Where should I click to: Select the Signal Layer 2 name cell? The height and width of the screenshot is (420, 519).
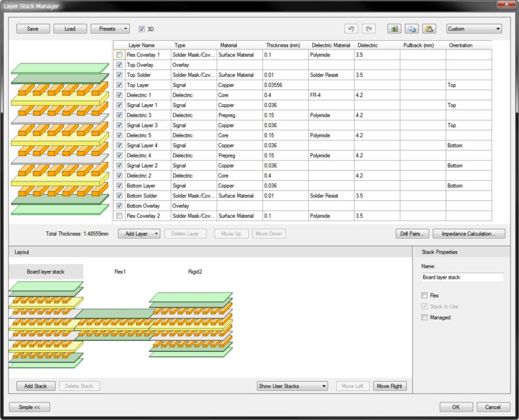[148, 166]
